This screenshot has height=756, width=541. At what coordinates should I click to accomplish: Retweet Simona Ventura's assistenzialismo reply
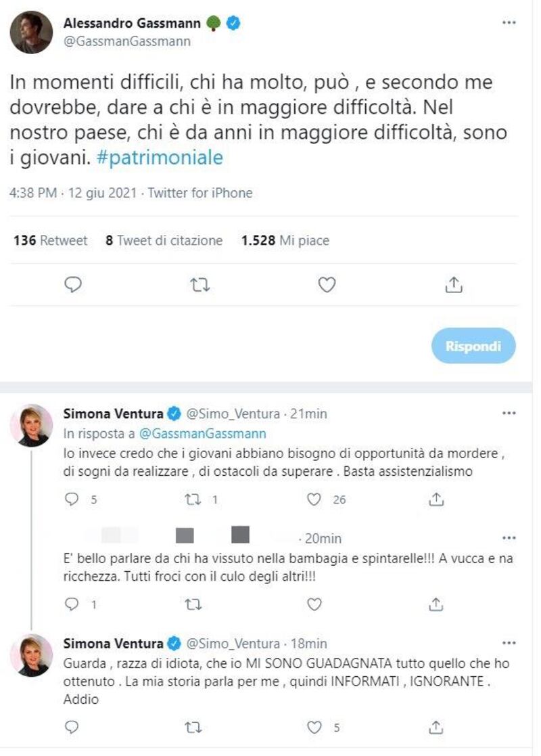[193, 499]
